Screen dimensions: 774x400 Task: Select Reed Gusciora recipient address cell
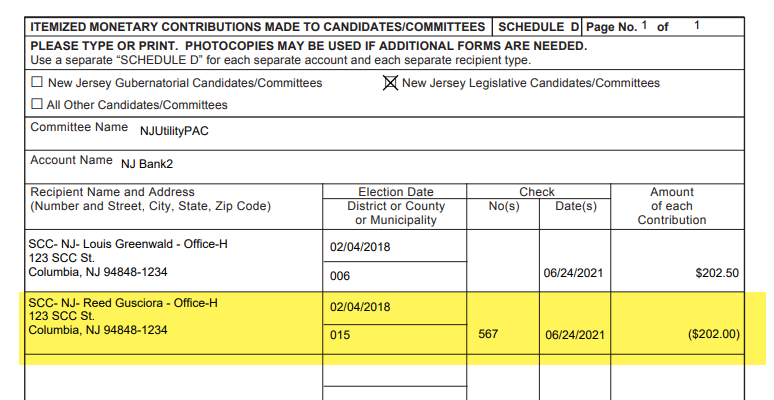(174, 323)
